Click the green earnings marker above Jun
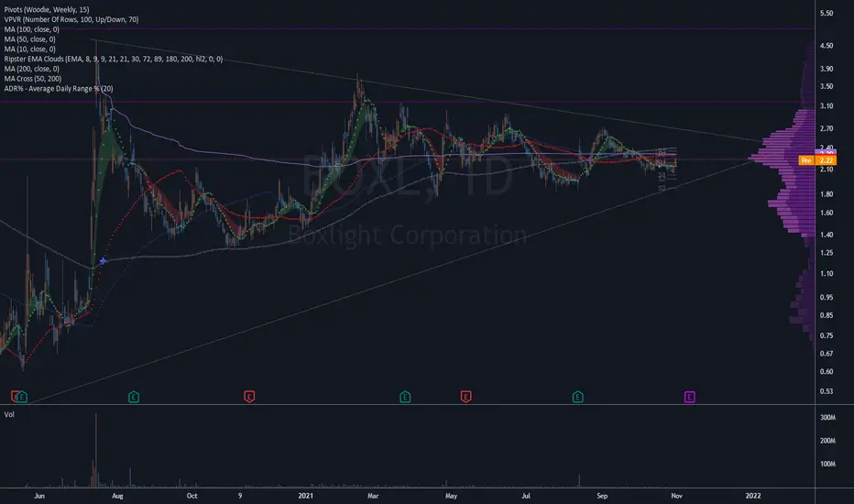The image size is (854, 504). [x=22, y=397]
